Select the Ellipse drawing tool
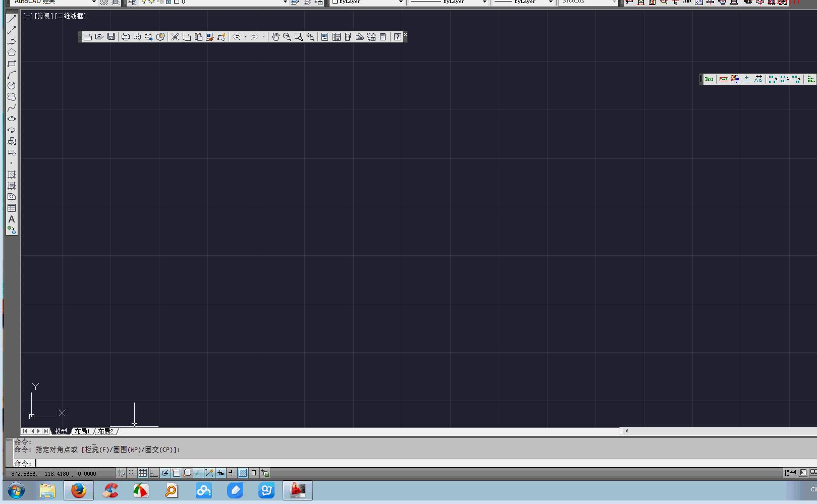This screenshot has height=504, width=817. (x=12, y=119)
